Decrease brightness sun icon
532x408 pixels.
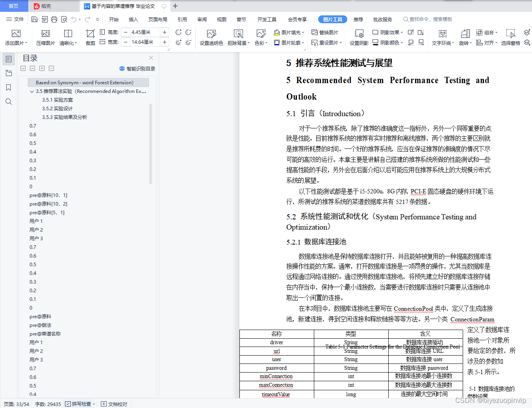pos(188,42)
